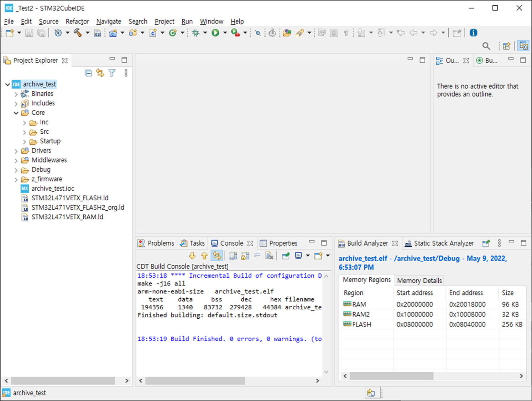Click the Run with external tools icon

(235, 33)
